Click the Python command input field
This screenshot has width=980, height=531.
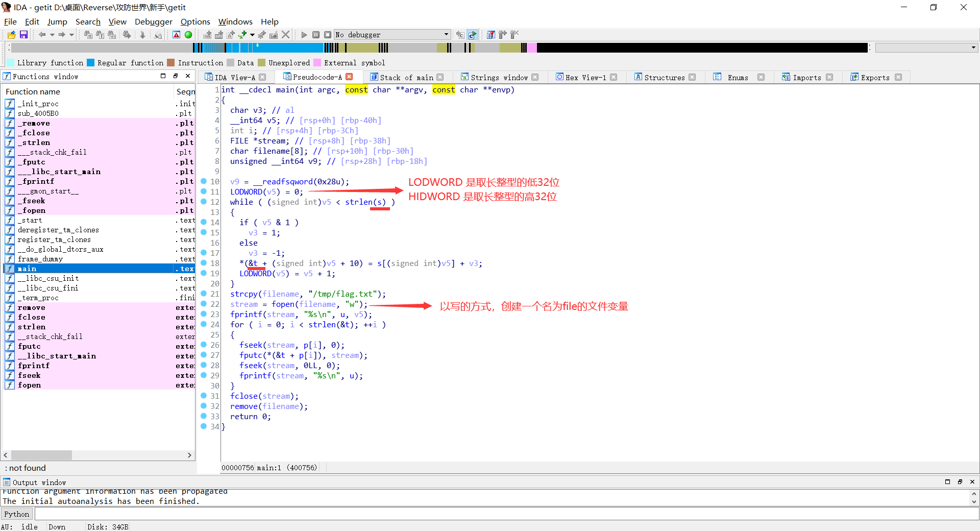tap(506, 514)
